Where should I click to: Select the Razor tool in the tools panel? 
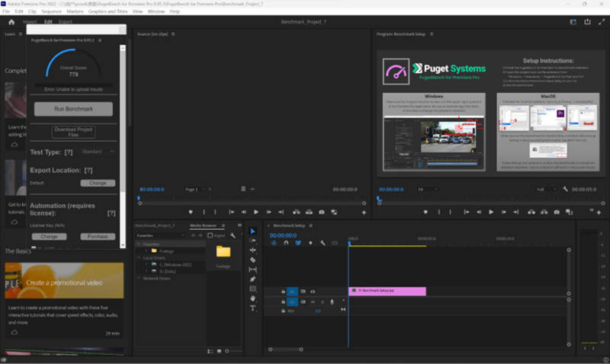pos(253,260)
